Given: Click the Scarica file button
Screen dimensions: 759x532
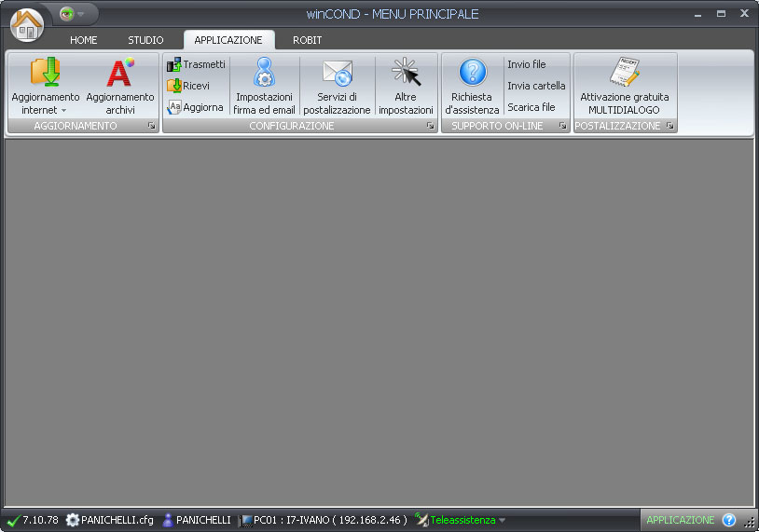Looking at the screenshot, I should click(x=531, y=107).
